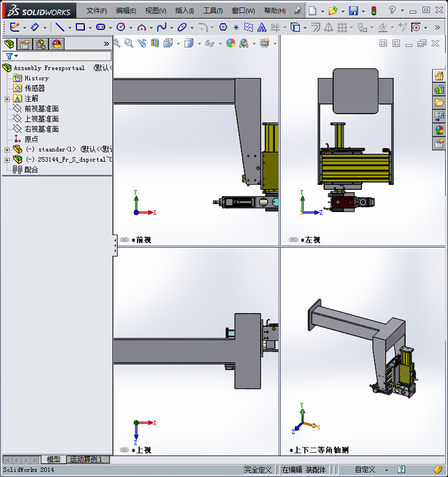Image resolution: width=448 pixels, height=477 pixels.
Task: Open Appearances task pane sphere icon
Action: (439, 130)
